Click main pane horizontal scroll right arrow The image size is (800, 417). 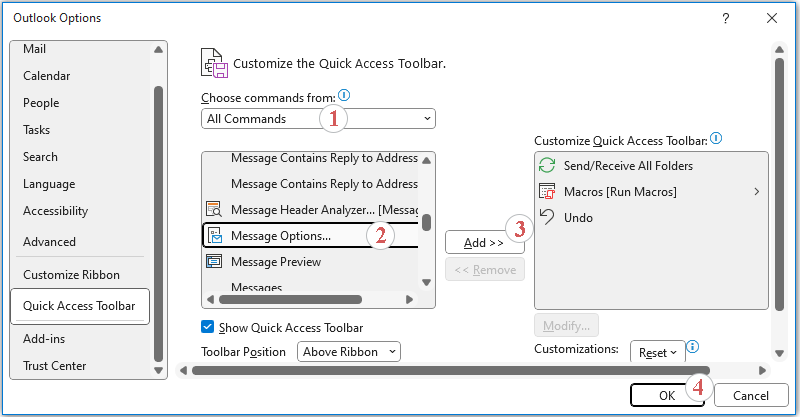coord(762,371)
